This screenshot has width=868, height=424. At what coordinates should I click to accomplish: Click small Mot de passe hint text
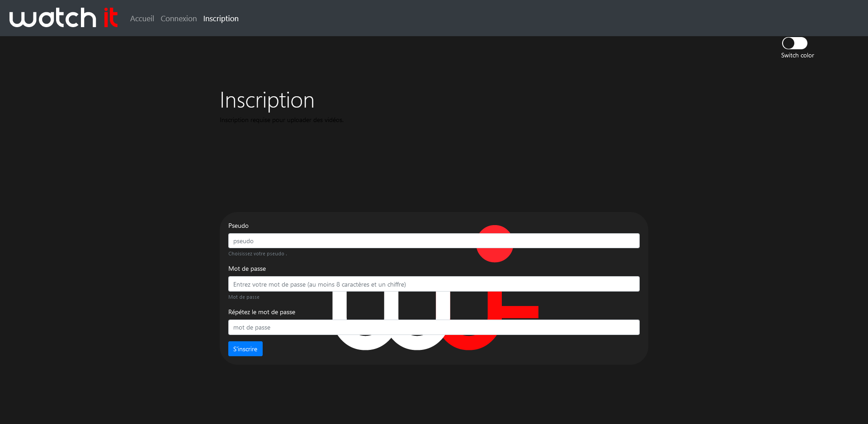244,297
